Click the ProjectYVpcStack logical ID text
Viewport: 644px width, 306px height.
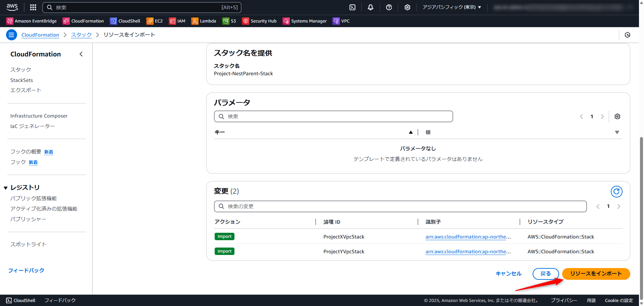pos(344,251)
